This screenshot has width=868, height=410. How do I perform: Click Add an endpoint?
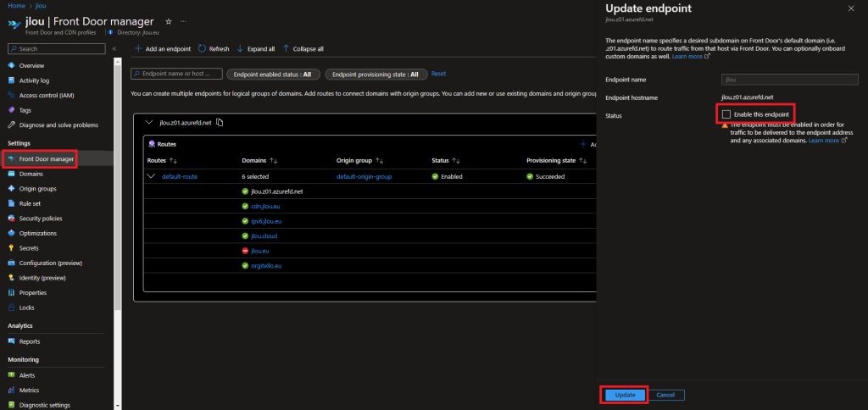coord(163,48)
